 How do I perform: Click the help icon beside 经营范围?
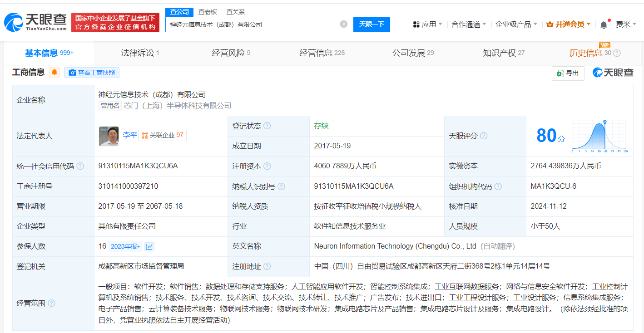pyautogui.click(x=51, y=303)
